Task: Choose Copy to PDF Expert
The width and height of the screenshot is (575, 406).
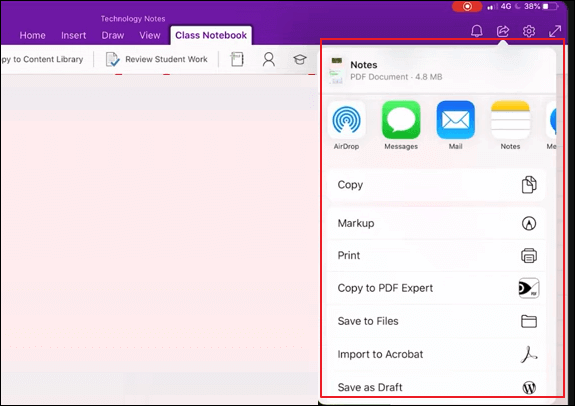Action: 436,288
